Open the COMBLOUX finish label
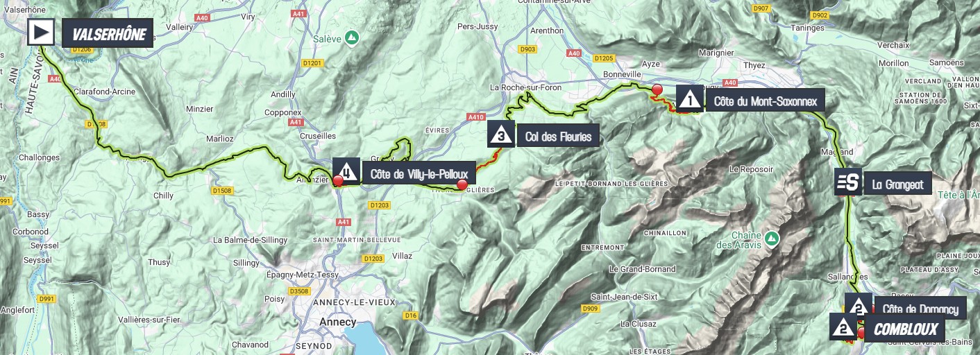Screen dimensions: 980x355 pos(905,329)
